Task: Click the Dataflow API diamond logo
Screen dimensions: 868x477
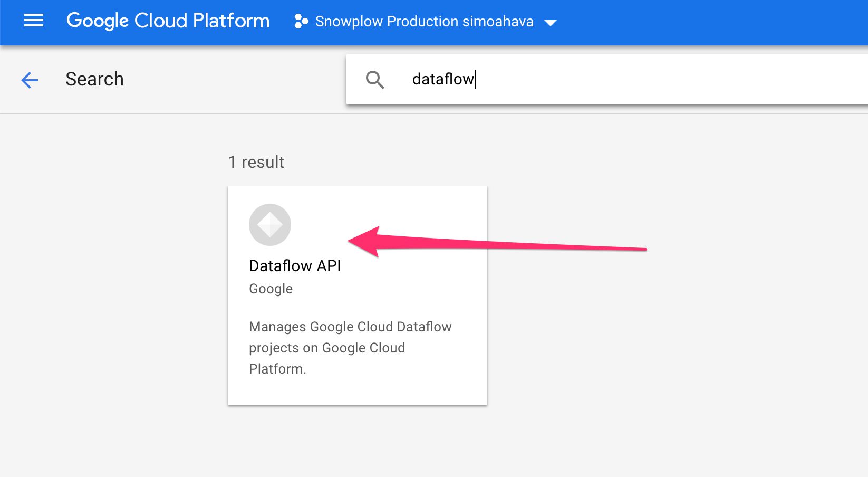Action: click(270, 225)
